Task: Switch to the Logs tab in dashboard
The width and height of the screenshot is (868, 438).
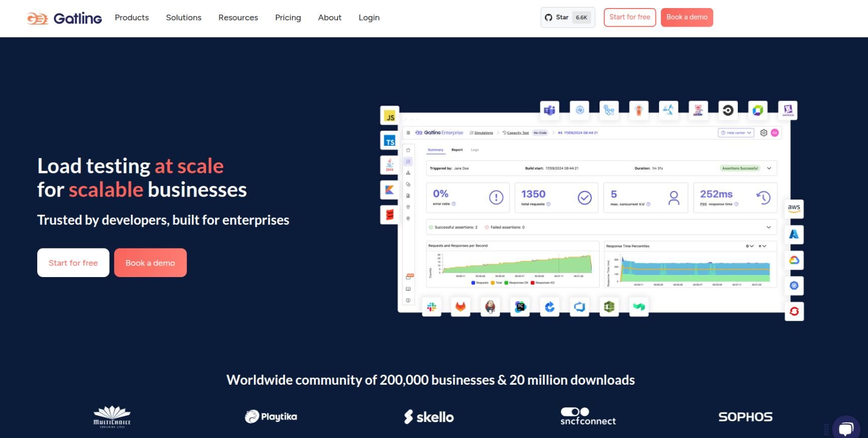Action: pos(475,150)
